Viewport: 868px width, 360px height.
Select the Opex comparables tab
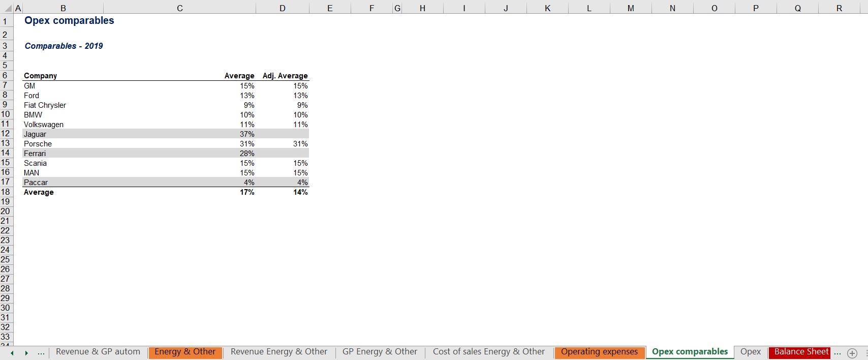coord(690,352)
